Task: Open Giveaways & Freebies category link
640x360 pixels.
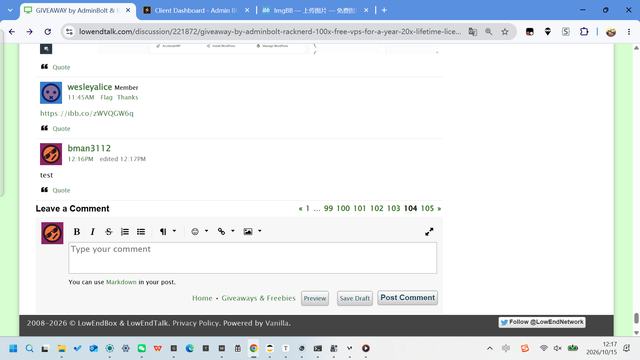Action: (258, 298)
